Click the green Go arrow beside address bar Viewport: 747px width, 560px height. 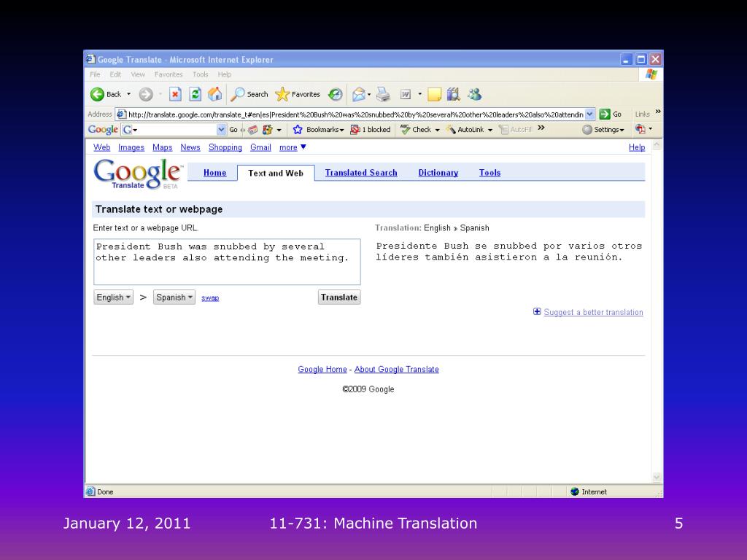click(x=605, y=114)
